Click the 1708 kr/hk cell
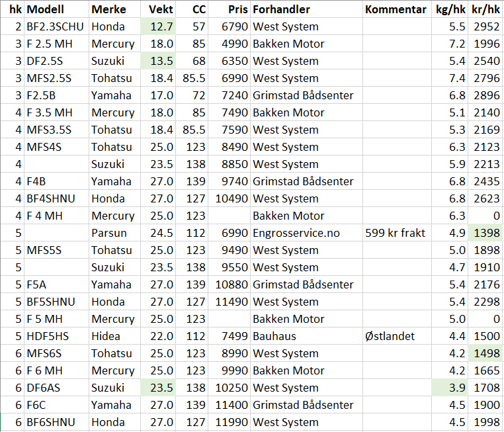This screenshot has height=432, width=504. pos(485,388)
